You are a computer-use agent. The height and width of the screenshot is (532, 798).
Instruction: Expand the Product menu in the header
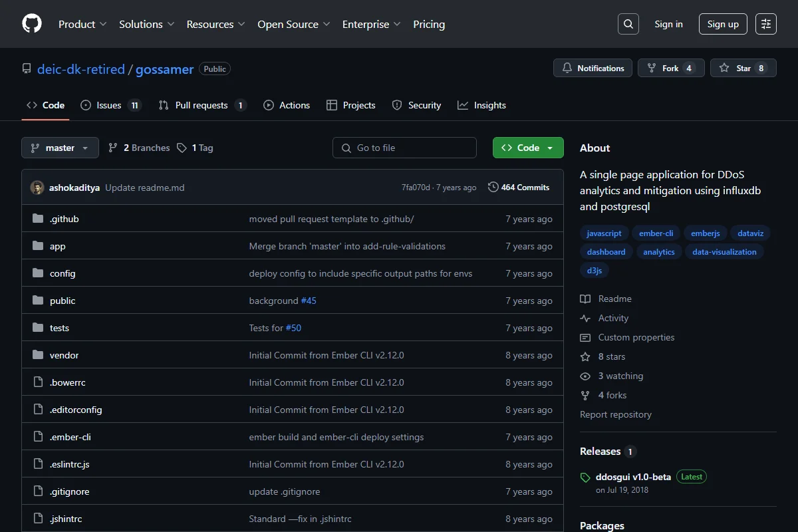tap(82, 24)
